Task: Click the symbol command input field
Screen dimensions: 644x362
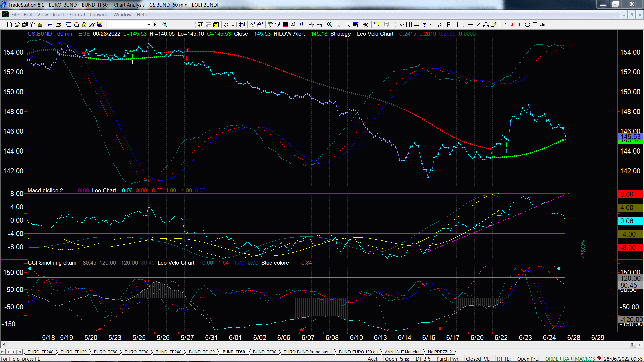Action: [126, 25]
